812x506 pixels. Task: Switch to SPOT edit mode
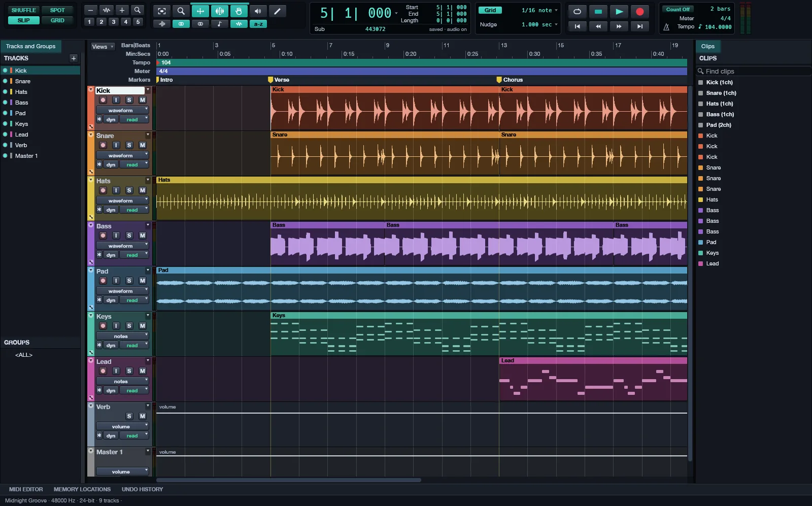point(57,10)
